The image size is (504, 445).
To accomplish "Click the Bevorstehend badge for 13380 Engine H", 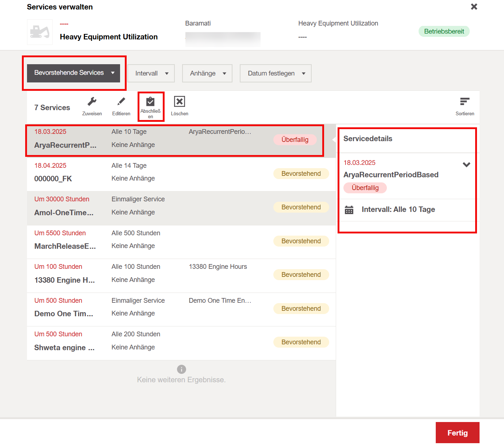I will (301, 275).
